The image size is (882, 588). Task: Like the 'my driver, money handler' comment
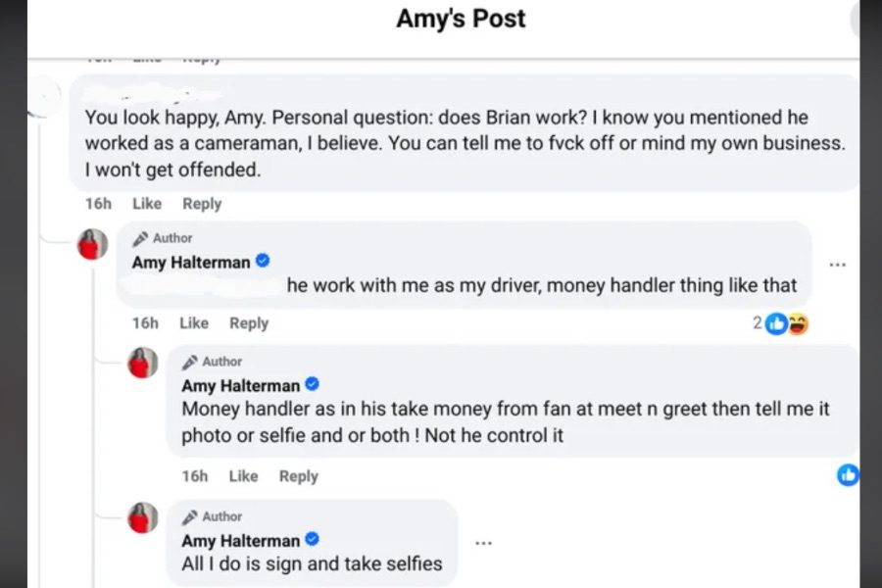coord(194,323)
